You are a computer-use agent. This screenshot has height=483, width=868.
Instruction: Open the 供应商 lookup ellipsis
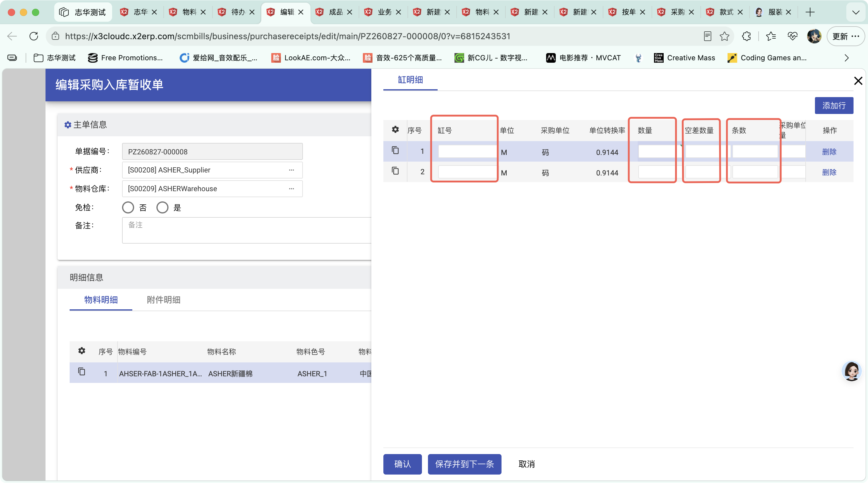(x=291, y=170)
